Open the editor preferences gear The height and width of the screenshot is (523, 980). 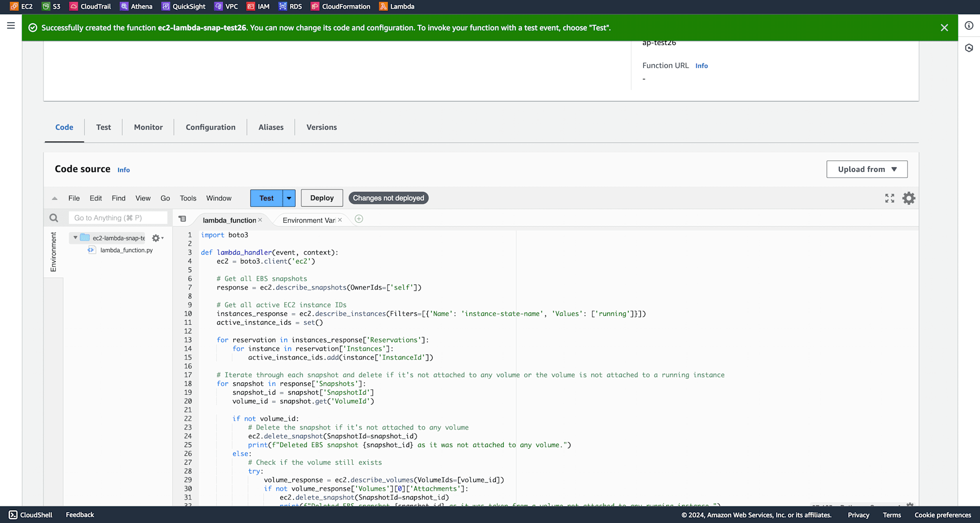909,198
